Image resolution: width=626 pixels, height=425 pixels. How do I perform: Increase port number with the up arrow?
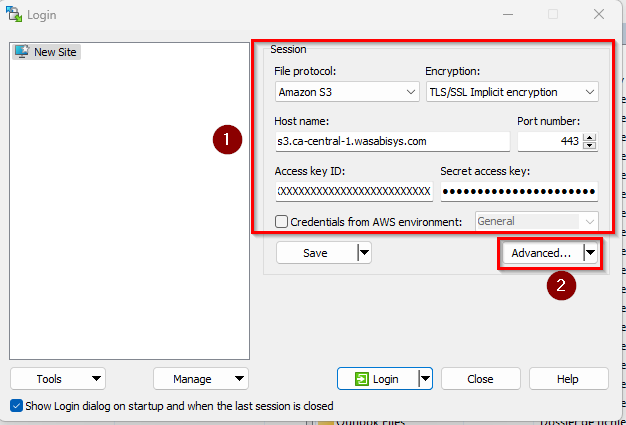click(x=590, y=137)
